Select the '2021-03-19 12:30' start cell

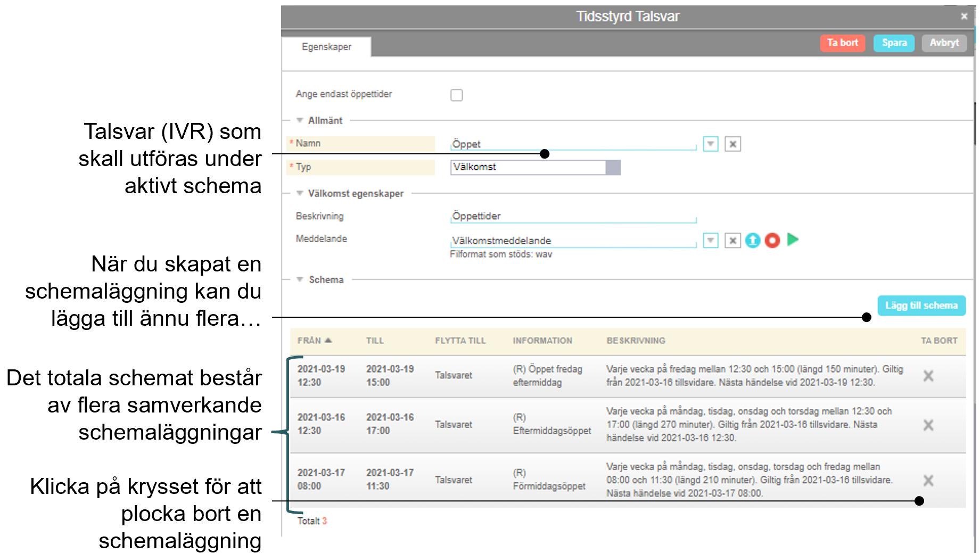(321, 376)
